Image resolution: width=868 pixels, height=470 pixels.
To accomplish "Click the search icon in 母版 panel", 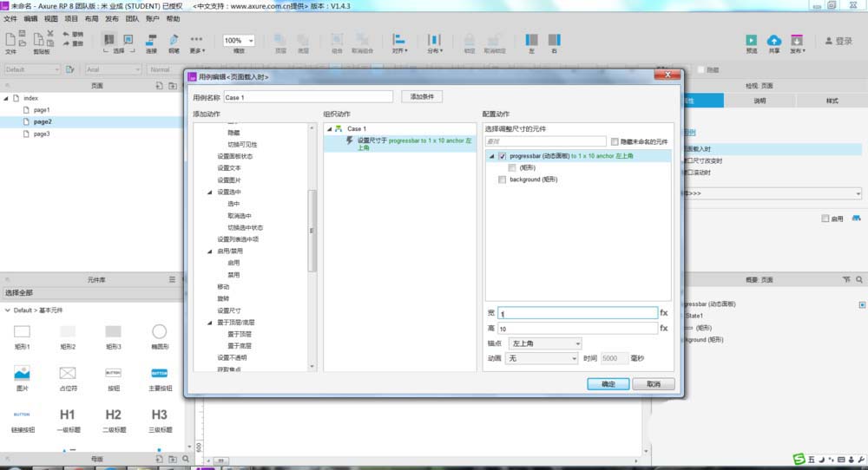I will [x=186, y=459].
